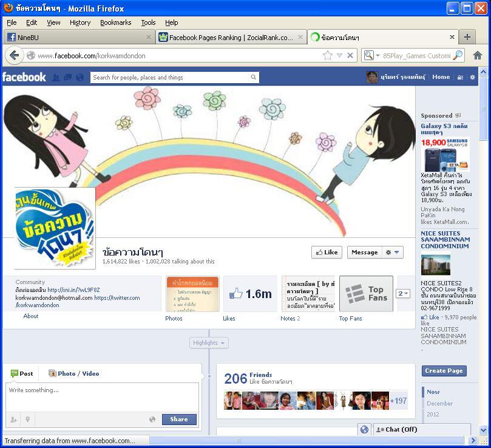Expand the Highlights dropdown

209,343
